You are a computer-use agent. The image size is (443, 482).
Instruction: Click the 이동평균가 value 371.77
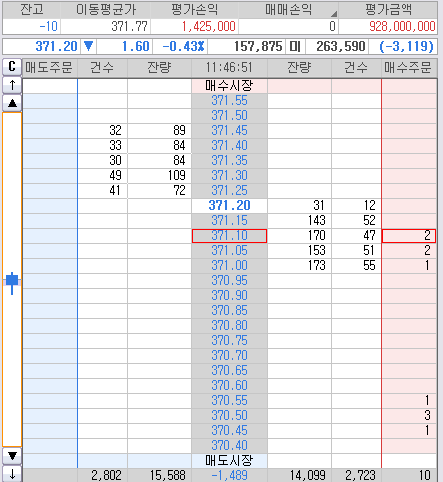pyautogui.click(x=106, y=26)
